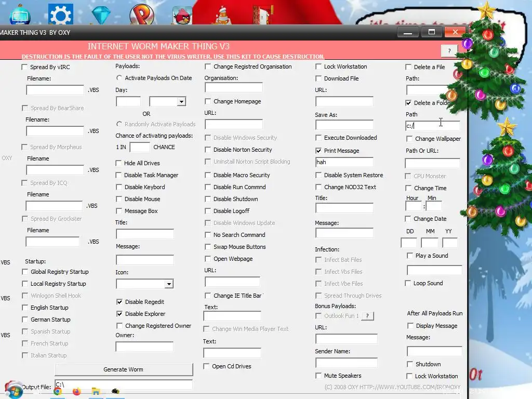Screen dimensions: 532x399
Task: Check the Global Registry Startup option
Action: tap(25, 272)
